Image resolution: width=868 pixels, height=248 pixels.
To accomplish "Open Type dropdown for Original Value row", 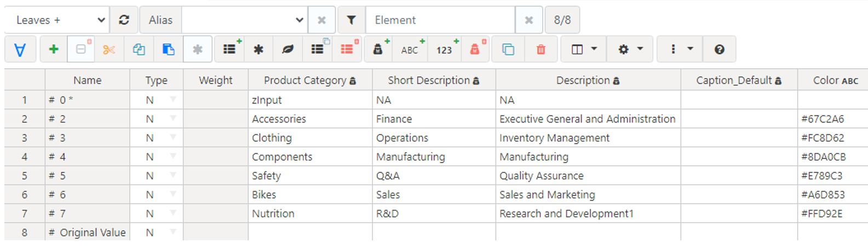I will [173, 232].
